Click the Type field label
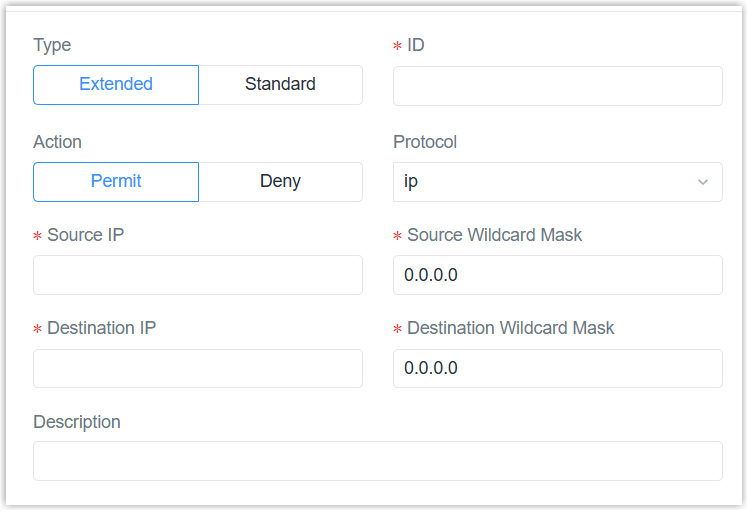 [52, 45]
